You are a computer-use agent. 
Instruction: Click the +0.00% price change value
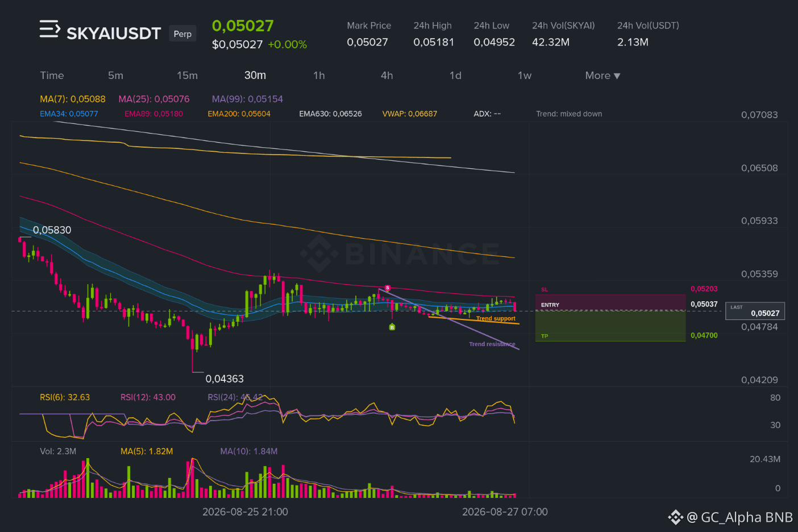pos(288,44)
